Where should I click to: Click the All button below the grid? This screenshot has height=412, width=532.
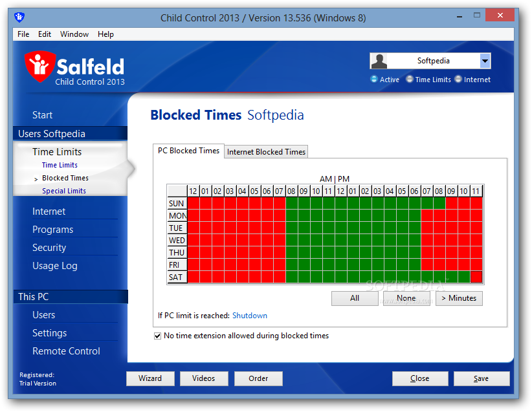coord(355,298)
